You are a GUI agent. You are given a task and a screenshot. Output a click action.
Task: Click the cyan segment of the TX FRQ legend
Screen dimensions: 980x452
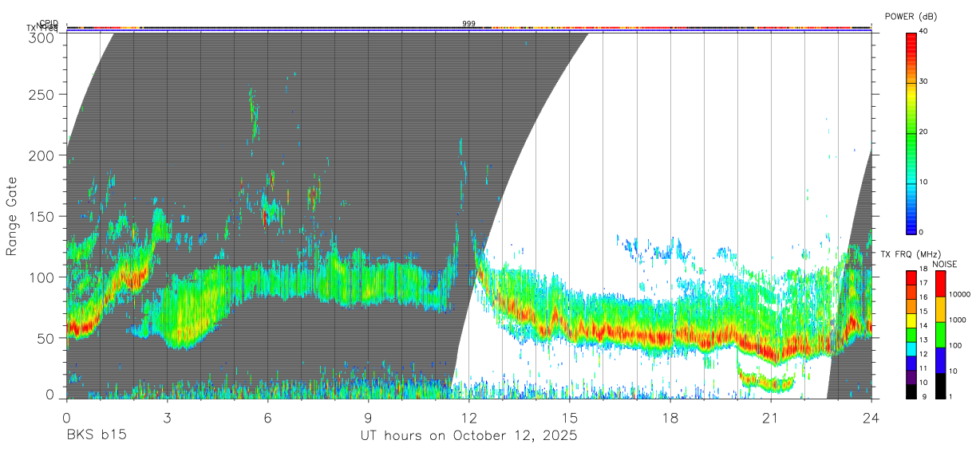click(911, 349)
